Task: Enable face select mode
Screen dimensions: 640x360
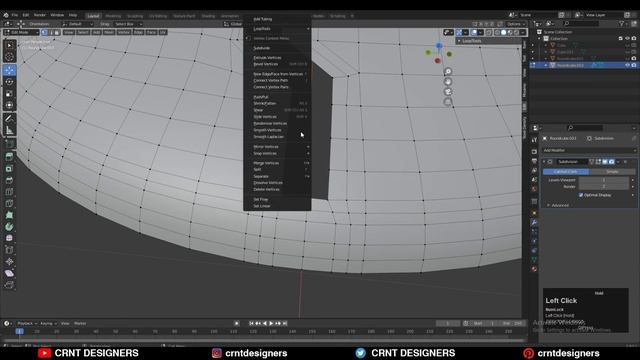Action: tap(57, 32)
